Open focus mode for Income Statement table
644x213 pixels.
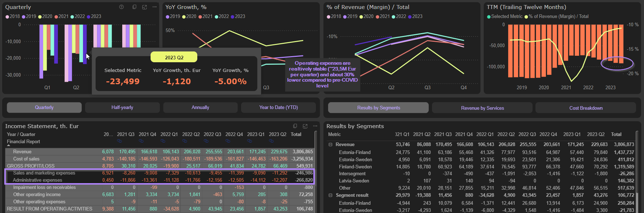click(305, 126)
